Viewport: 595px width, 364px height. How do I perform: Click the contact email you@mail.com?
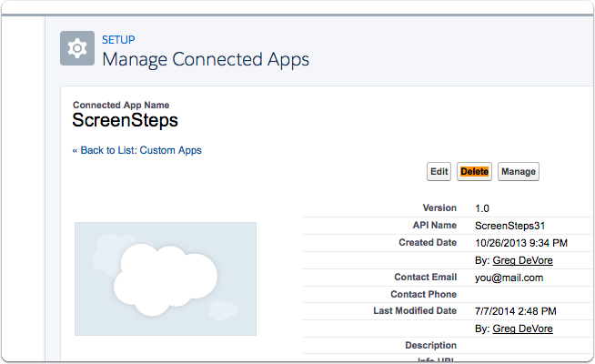[509, 278]
